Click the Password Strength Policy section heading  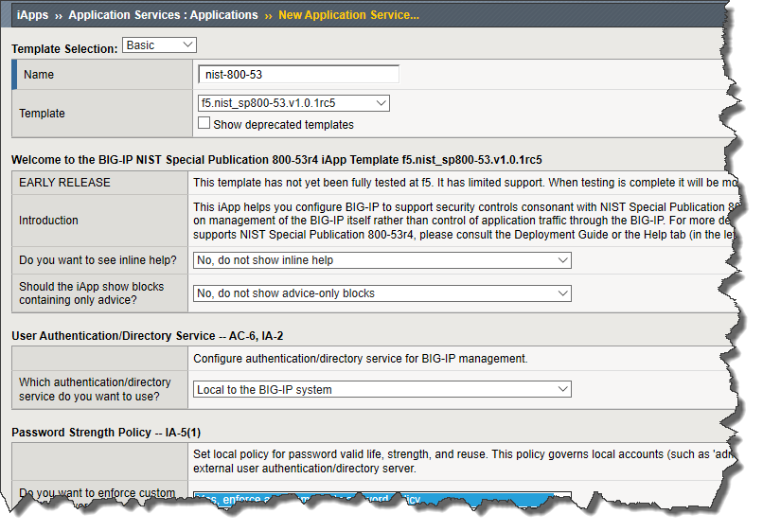coord(105,433)
